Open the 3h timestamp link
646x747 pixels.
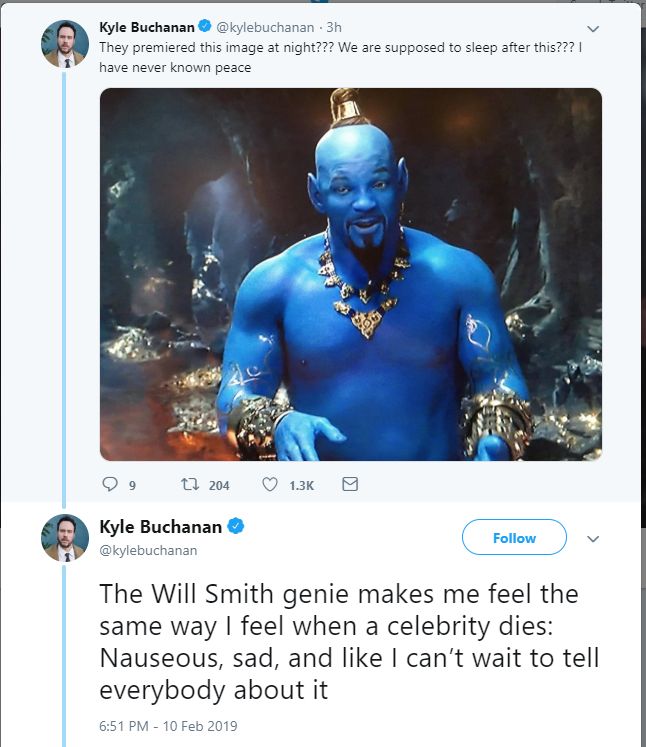[x=334, y=27]
